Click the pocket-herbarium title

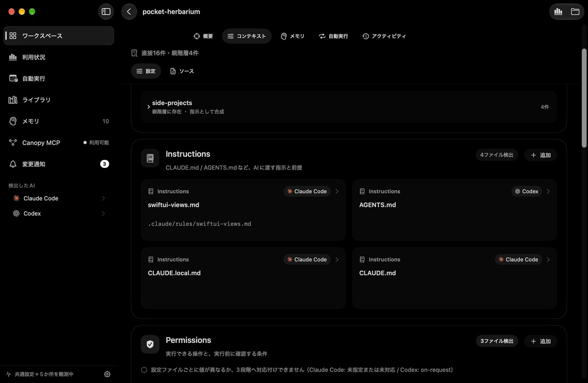[x=171, y=12]
